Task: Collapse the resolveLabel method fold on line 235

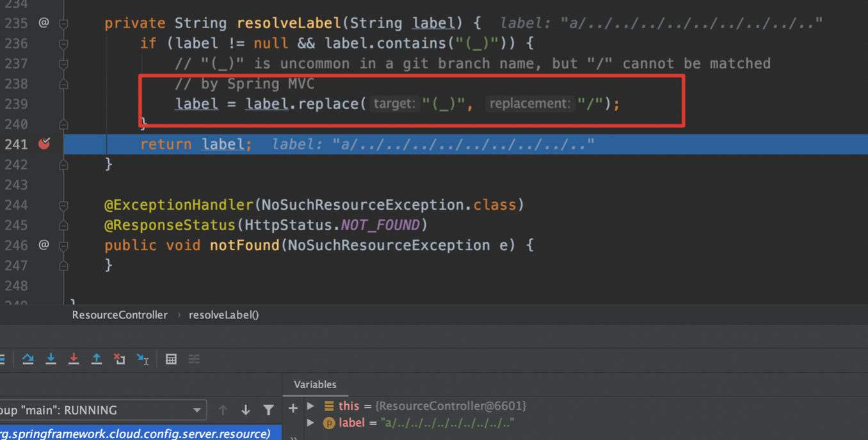Action: (64, 24)
